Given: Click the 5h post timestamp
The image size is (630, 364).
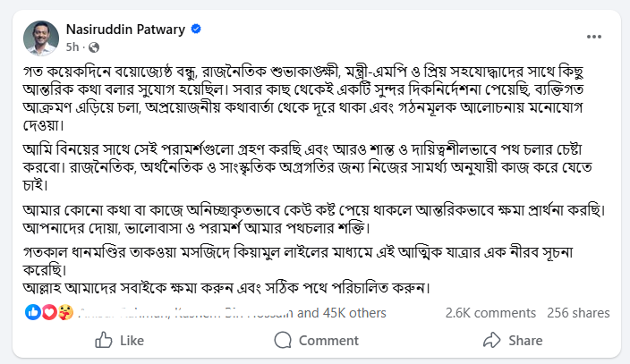Looking at the screenshot, I should tap(73, 46).
